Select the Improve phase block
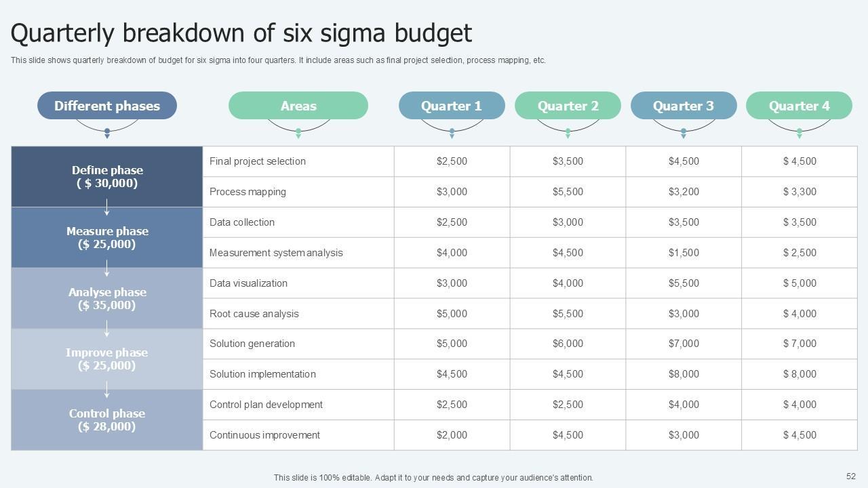The width and height of the screenshot is (868, 488). pos(107,359)
